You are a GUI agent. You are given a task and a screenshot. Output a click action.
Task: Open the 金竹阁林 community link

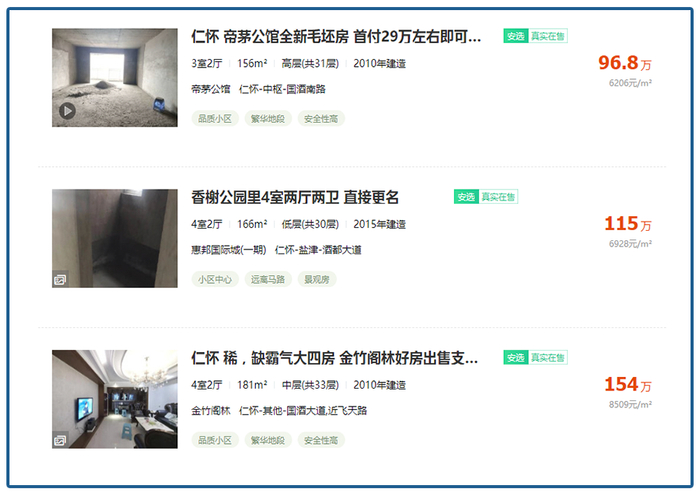[x=211, y=410]
